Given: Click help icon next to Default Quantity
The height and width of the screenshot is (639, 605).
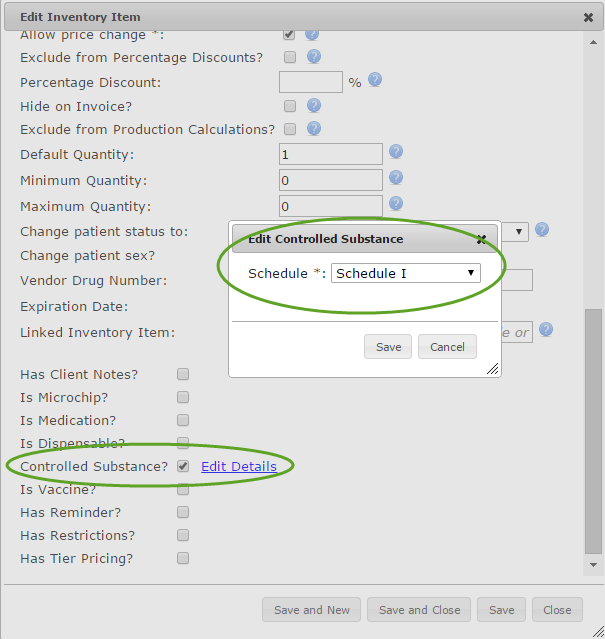Looking at the screenshot, I should [x=396, y=152].
